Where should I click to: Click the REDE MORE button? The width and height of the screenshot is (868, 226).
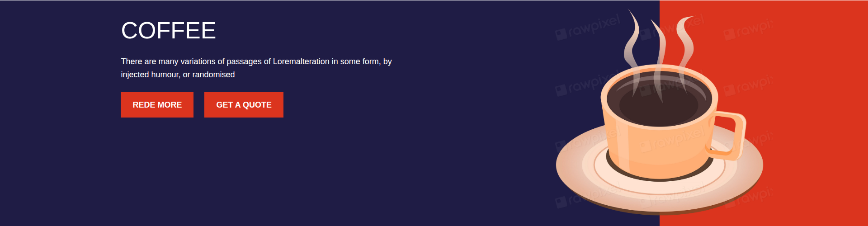click(157, 105)
